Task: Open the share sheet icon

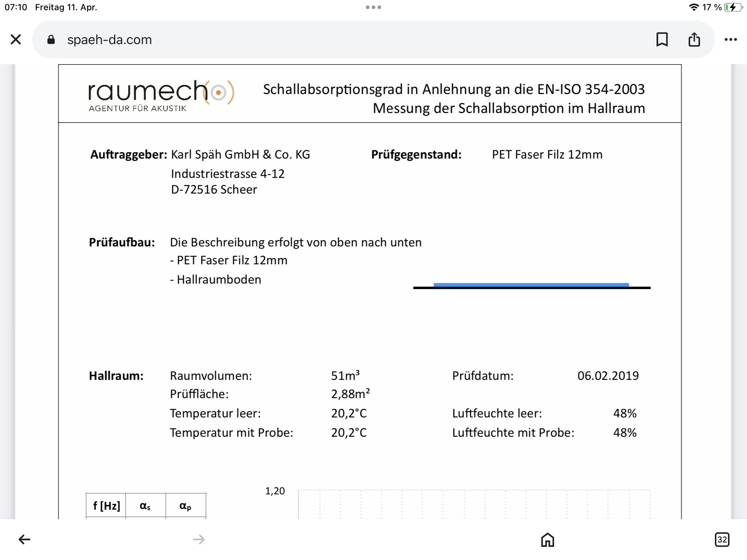Action: [694, 39]
